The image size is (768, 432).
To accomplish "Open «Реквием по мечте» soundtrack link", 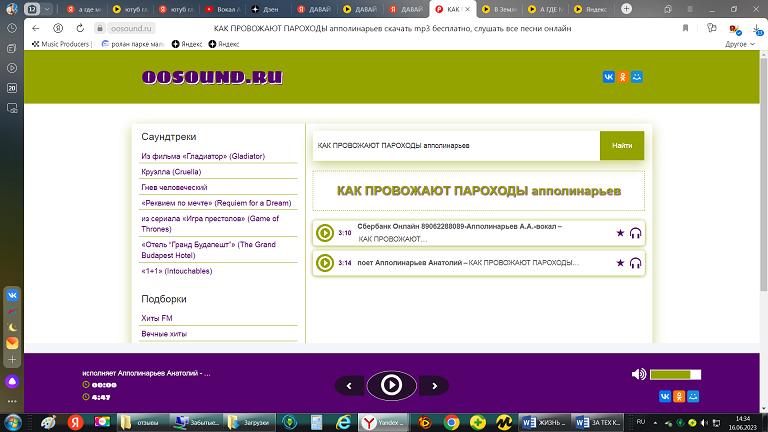I will click(216, 203).
